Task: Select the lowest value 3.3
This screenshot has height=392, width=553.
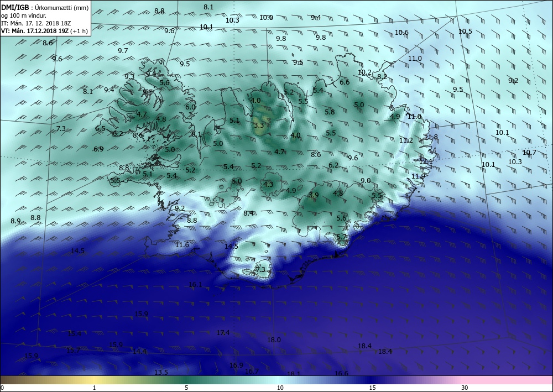Action: tap(259, 125)
